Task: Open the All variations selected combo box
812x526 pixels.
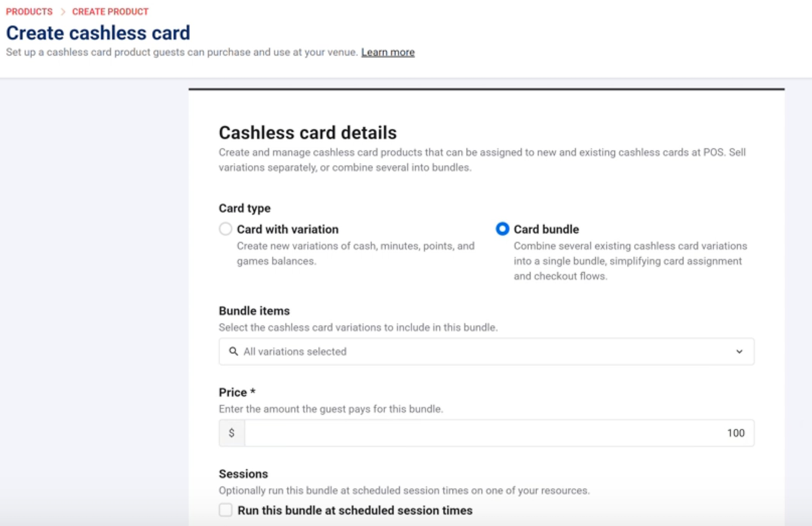Action: point(486,351)
